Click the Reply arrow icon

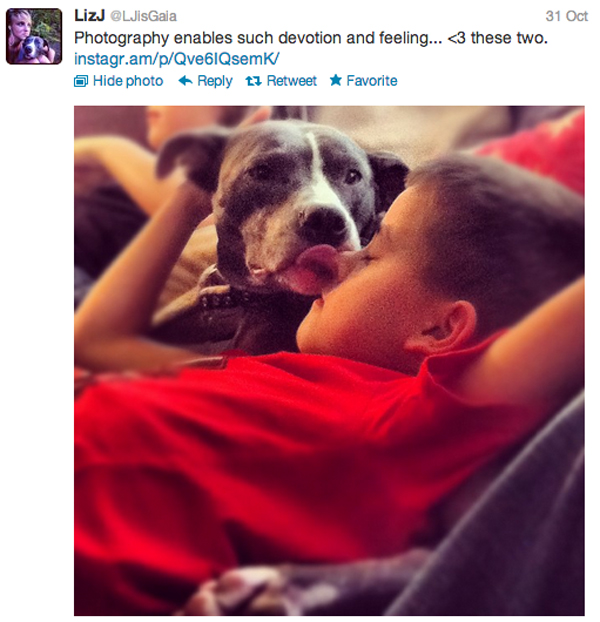pyautogui.click(x=185, y=81)
